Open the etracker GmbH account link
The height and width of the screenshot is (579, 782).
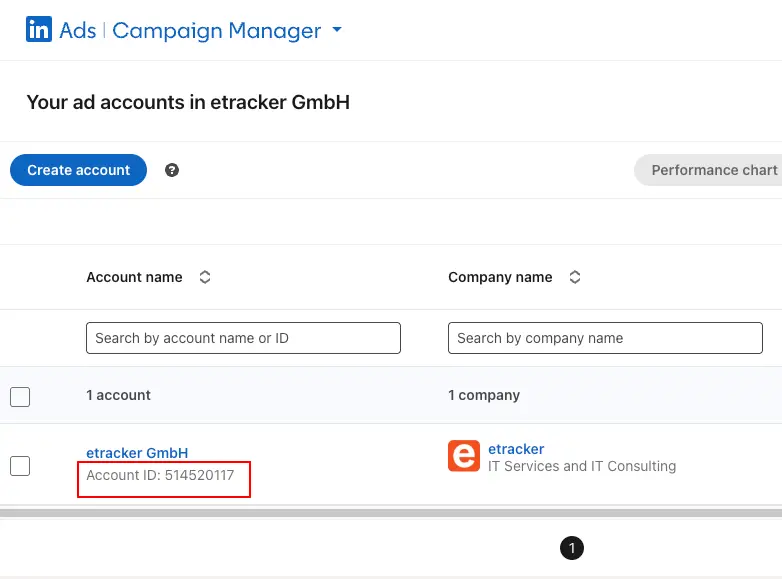(x=137, y=453)
